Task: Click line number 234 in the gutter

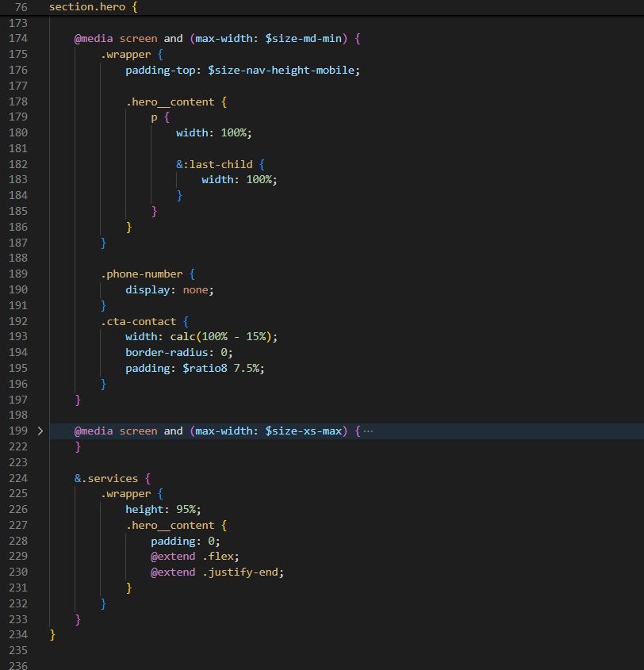Action: point(18,634)
